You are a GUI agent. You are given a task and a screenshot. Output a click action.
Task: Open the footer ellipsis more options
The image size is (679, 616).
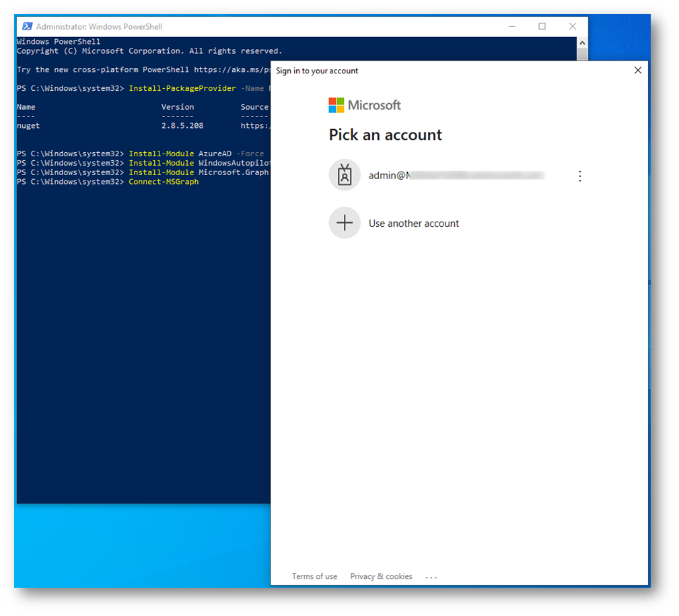click(431, 577)
